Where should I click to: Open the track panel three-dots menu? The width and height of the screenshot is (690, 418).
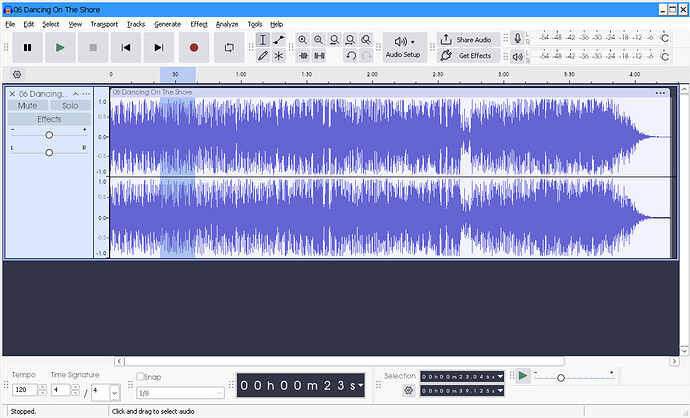tap(86, 94)
